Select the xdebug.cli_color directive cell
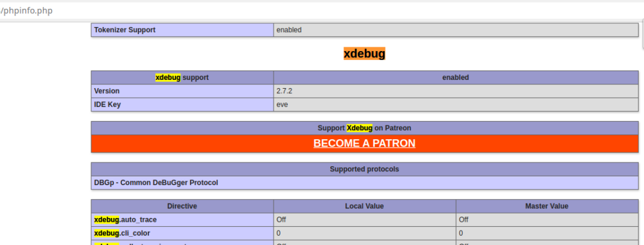The height and width of the screenshot is (245, 644). tap(182, 233)
